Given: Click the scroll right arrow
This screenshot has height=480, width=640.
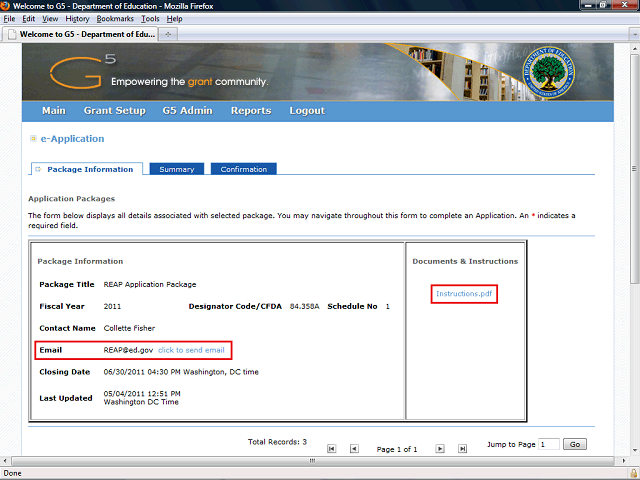Looking at the screenshot, I should pos(623,460).
